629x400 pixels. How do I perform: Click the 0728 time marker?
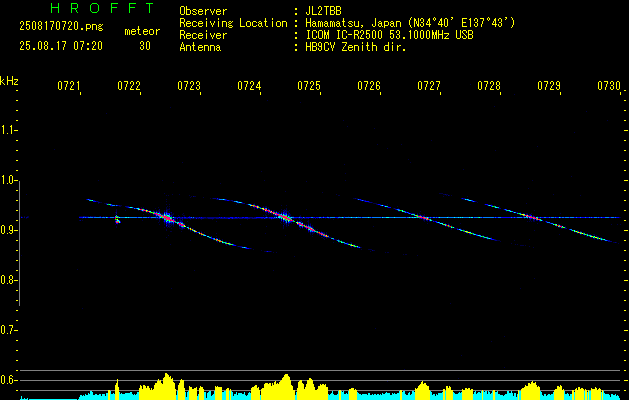pyautogui.click(x=489, y=86)
